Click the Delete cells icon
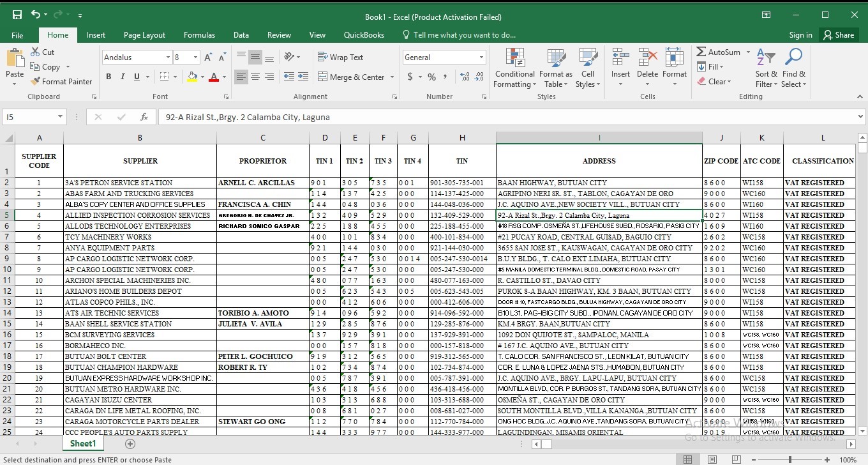Image resolution: width=868 pixels, height=465 pixels. point(647,58)
